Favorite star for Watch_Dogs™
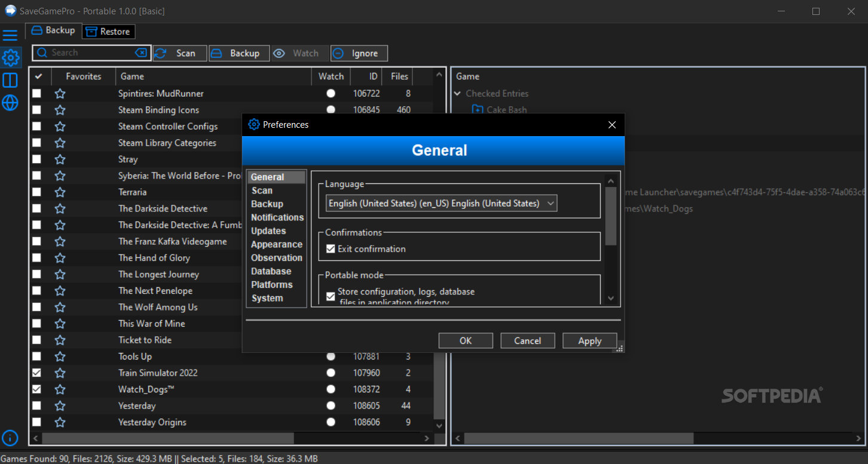868x464 pixels. 60,389
